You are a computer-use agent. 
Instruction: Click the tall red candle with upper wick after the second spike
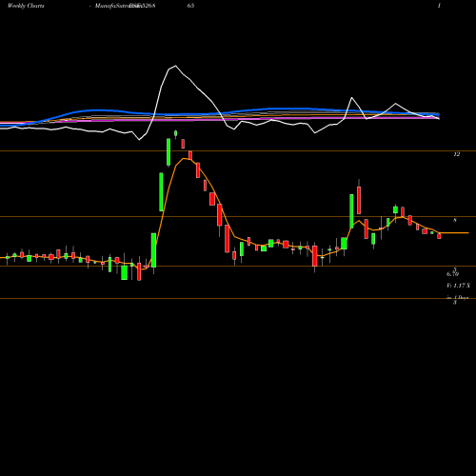(359, 199)
